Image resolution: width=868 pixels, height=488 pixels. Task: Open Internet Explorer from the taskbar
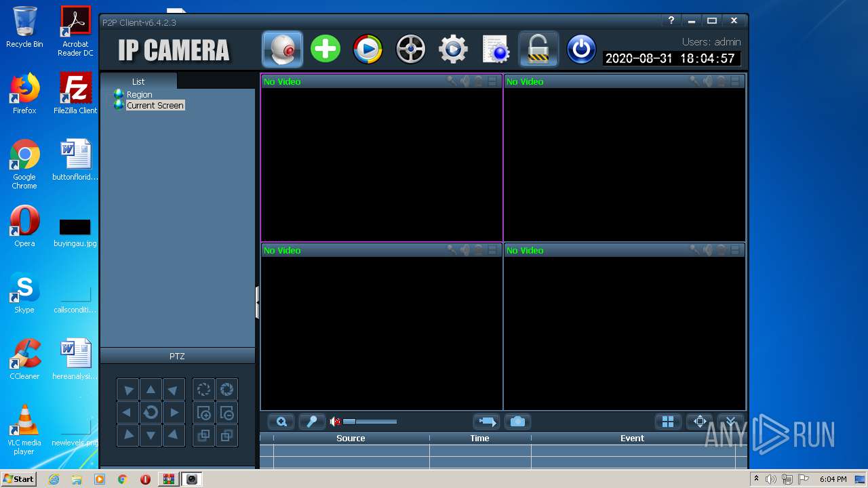pyautogui.click(x=54, y=479)
